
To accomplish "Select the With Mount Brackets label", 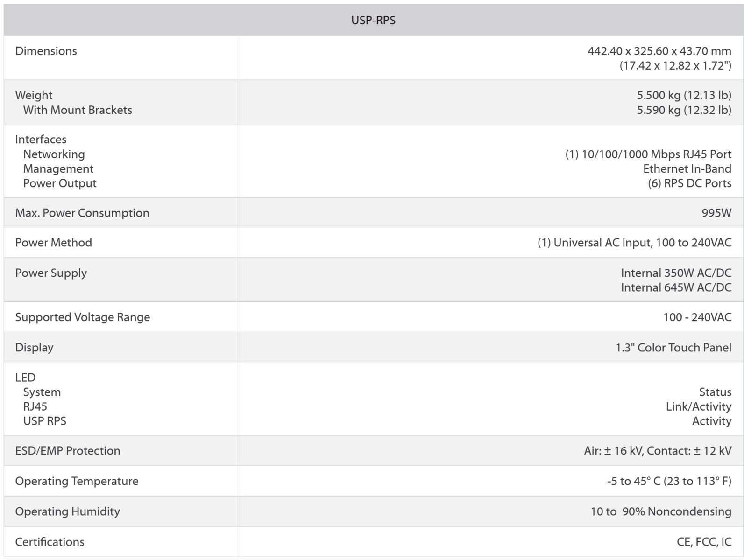I will pos(78,110).
